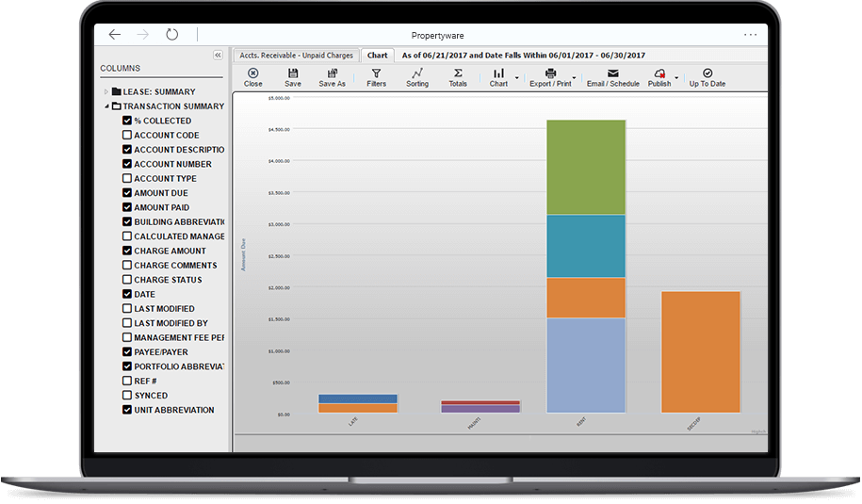862x504 pixels.
Task: Click the LAST MODIFIED column label
Action: click(164, 308)
